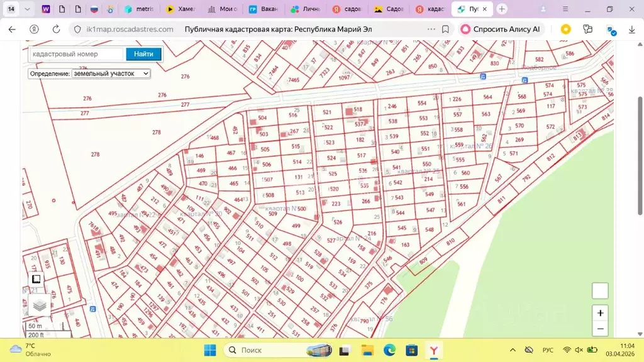Click the Найти search button
Viewport: 644px width, 362px height.
[x=143, y=54]
